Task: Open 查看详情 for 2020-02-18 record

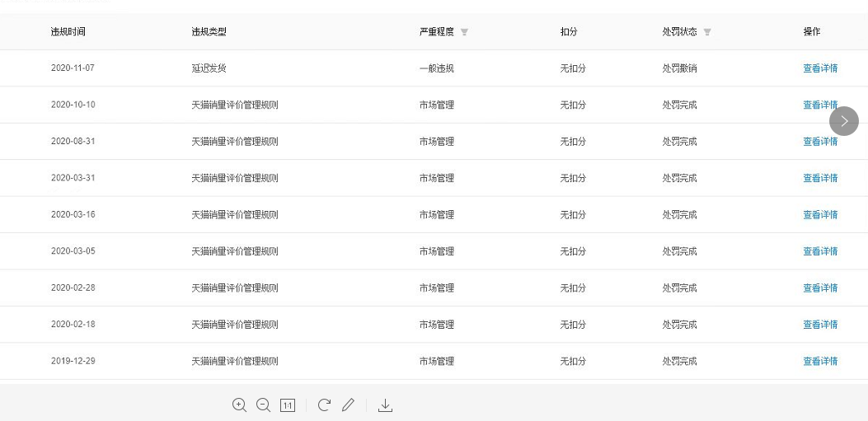Action: pyautogui.click(x=820, y=324)
